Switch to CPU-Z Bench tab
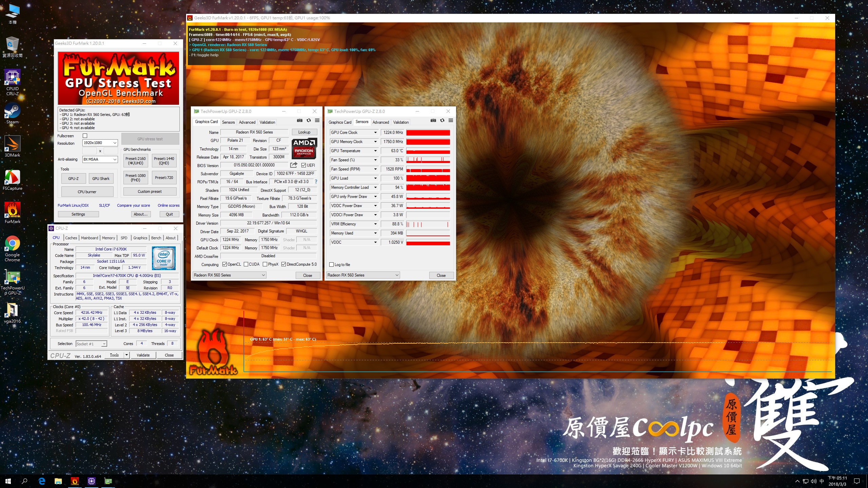This screenshot has width=868, height=488. click(x=156, y=238)
